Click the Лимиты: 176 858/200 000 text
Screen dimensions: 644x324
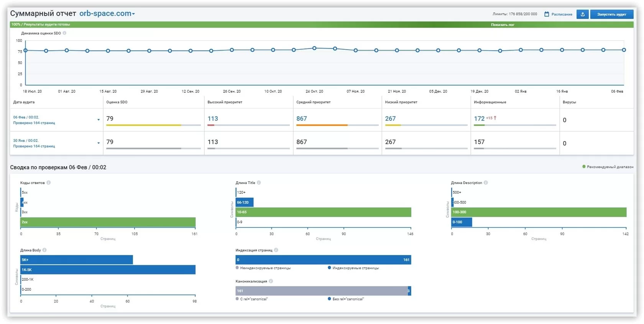(515, 14)
